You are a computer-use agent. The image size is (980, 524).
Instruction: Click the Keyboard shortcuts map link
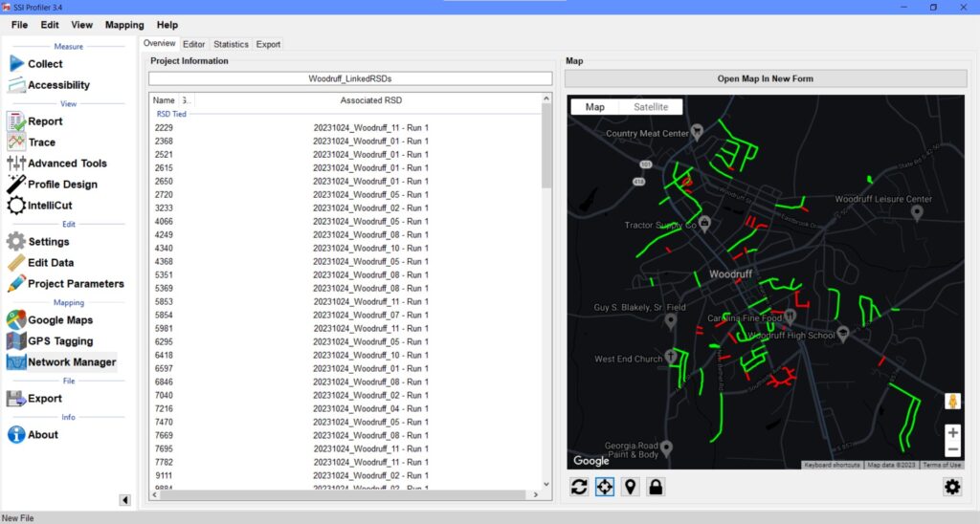pyautogui.click(x=832, y=465)
